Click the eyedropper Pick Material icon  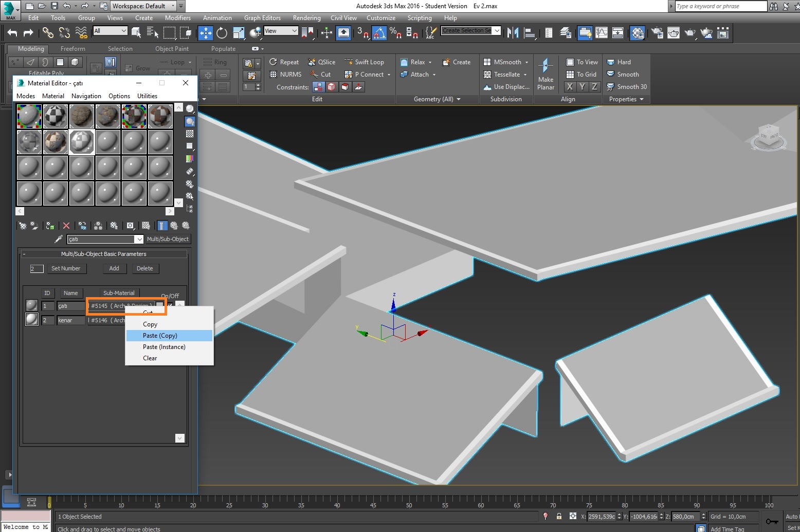click(x=59, y=239)
